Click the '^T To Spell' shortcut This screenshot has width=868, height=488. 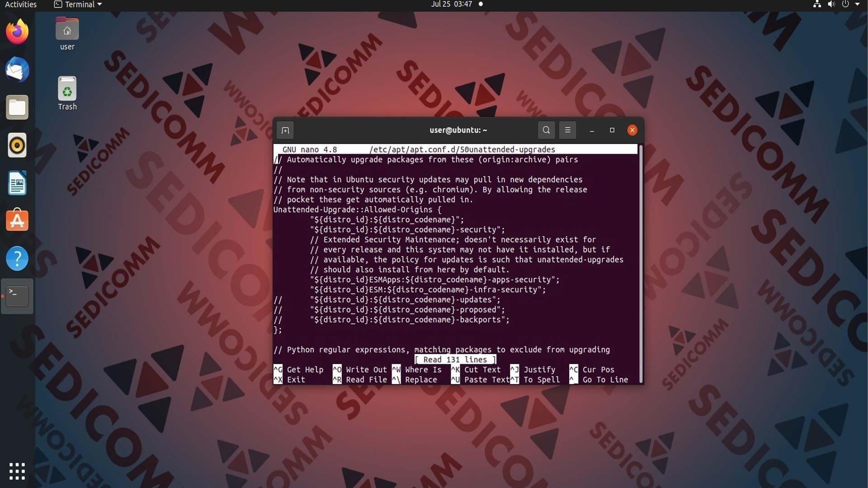click(x=535, y=380)
